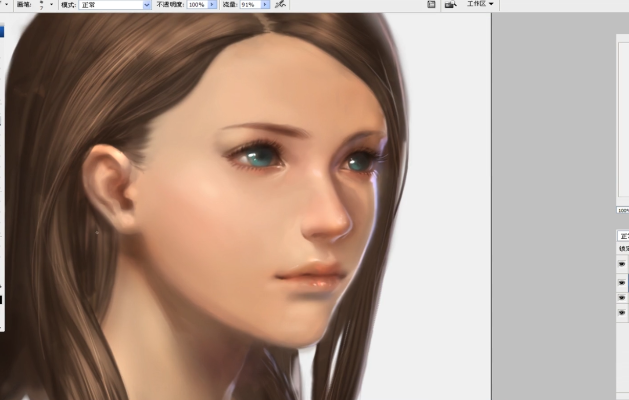The height and width of the screenshot is (400, 629).
Task: Toggle the second layer's eye icon
Action: [622, 283]
